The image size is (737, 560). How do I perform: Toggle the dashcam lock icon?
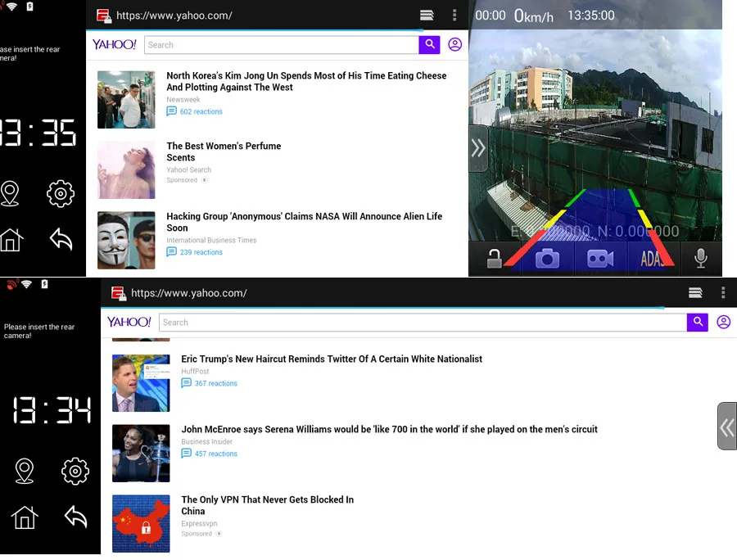(x=494, y=259)
